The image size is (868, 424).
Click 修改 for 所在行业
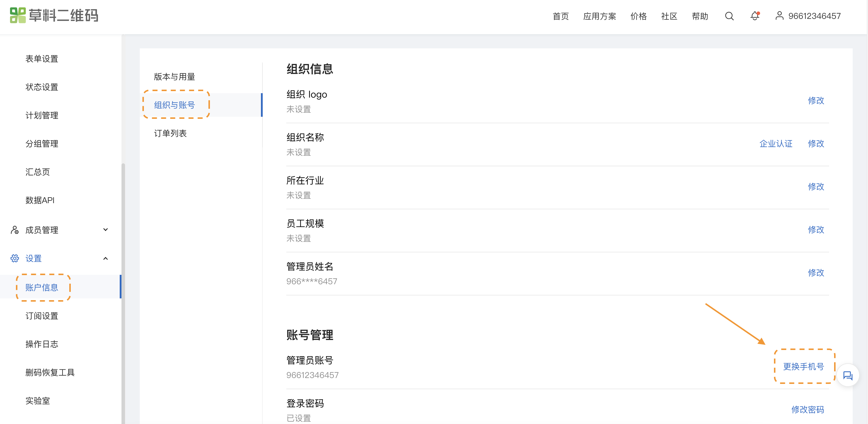(x=816, y=187)
